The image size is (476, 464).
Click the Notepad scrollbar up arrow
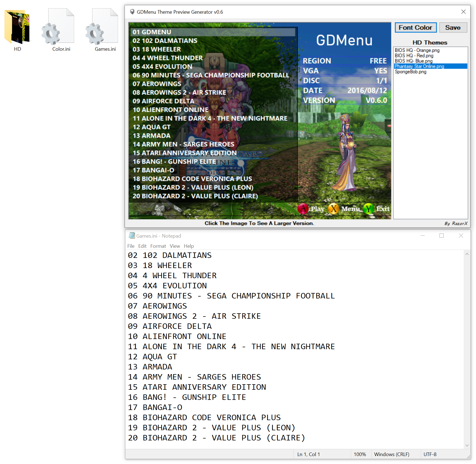(x=467, y=254)
